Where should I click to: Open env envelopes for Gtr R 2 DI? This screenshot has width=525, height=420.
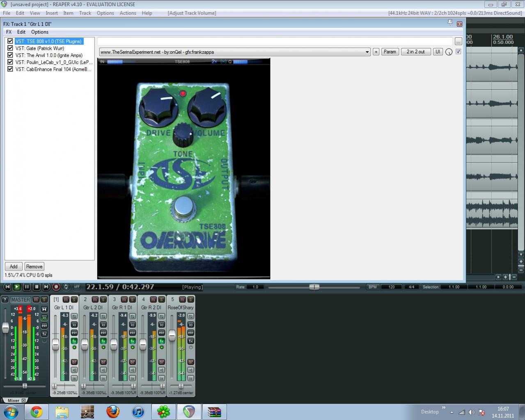point(162,333)
